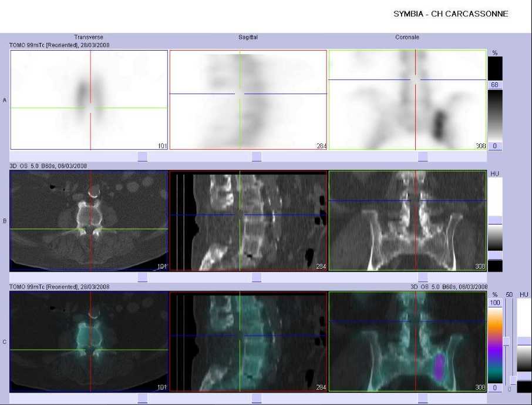Image resolution: width=532 pixels, height=405 pixels.
Task: Click the SYMBIA - CH CARCASSONNE title
Action: pos(451,14)
